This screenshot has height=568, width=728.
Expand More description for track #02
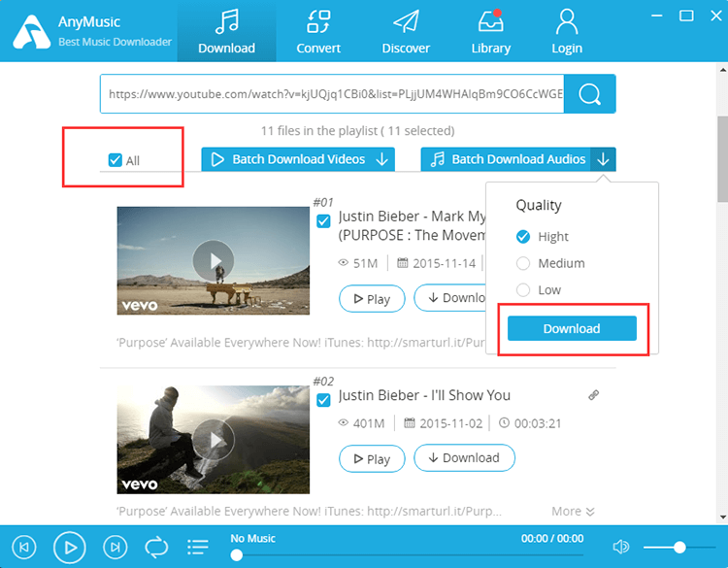point(573,512)
